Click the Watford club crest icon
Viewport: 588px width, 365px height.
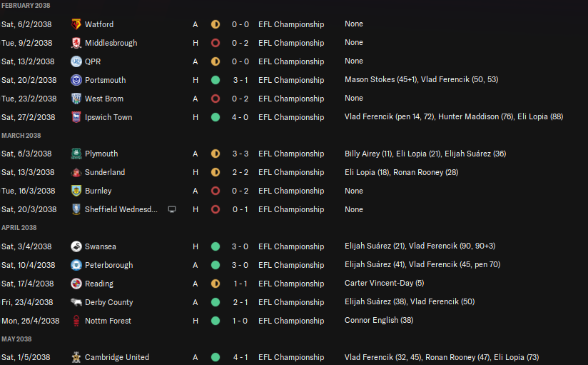tap(76, 24)
